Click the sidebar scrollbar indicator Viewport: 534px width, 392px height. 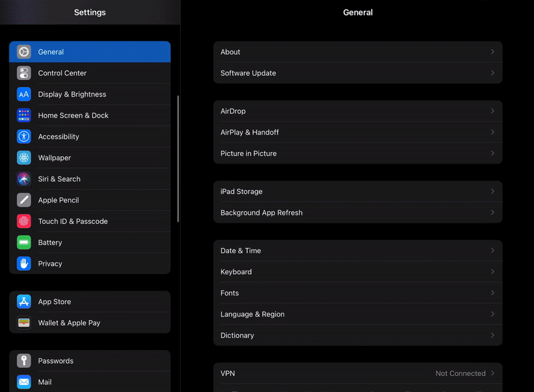178,159
